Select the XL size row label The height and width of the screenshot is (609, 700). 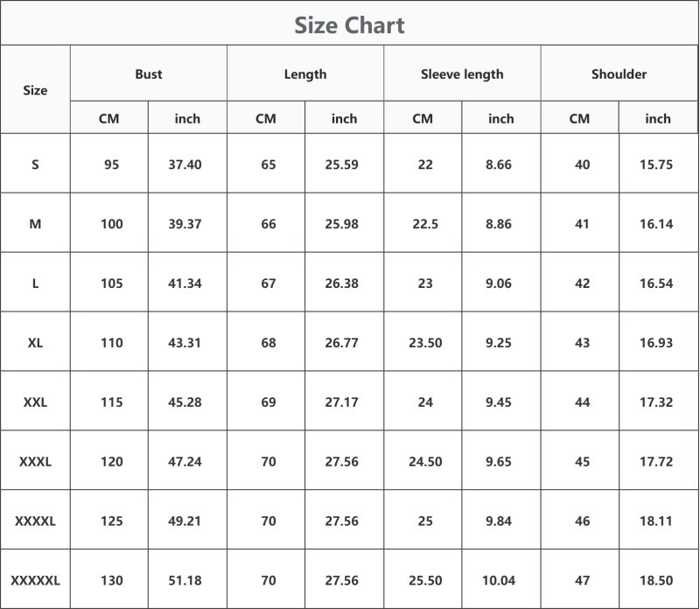35,343
